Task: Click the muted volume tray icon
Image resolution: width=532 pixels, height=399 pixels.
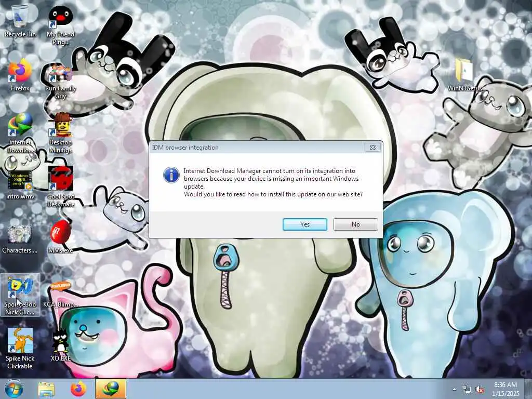Action: [x=480, y=390]
